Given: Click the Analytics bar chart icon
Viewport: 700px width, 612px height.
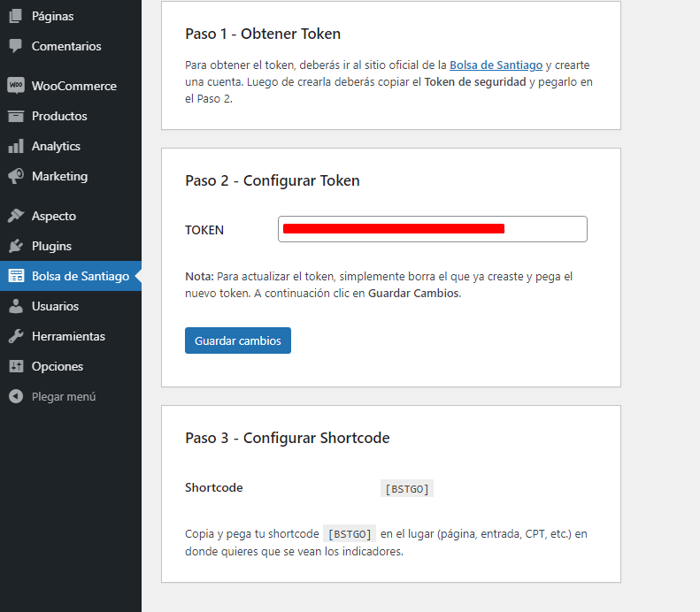Looking at the screenshot, I should 16,146.
